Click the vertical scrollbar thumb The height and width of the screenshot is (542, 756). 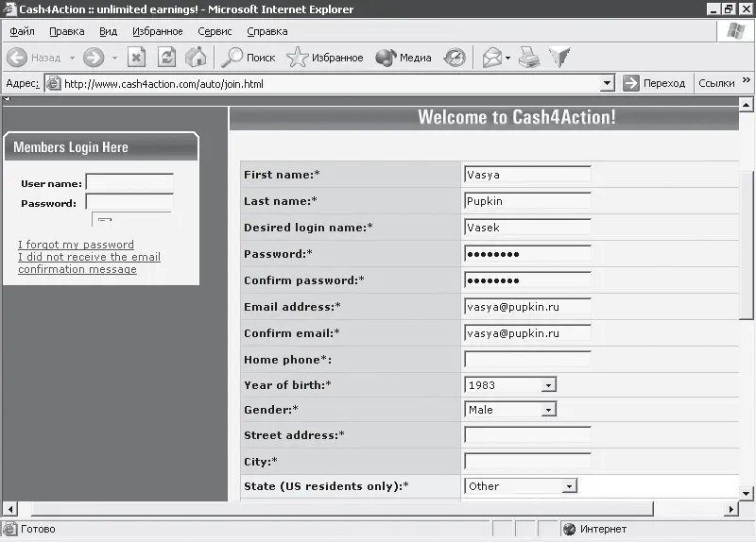(x=746, y=245)
